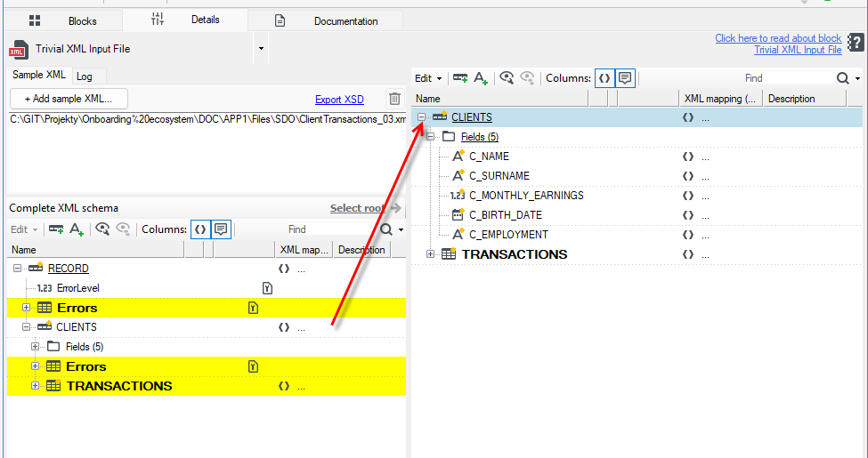Add a text field in Complete XML schema toolbar
The image size is (868, 458).
(77, 229)
